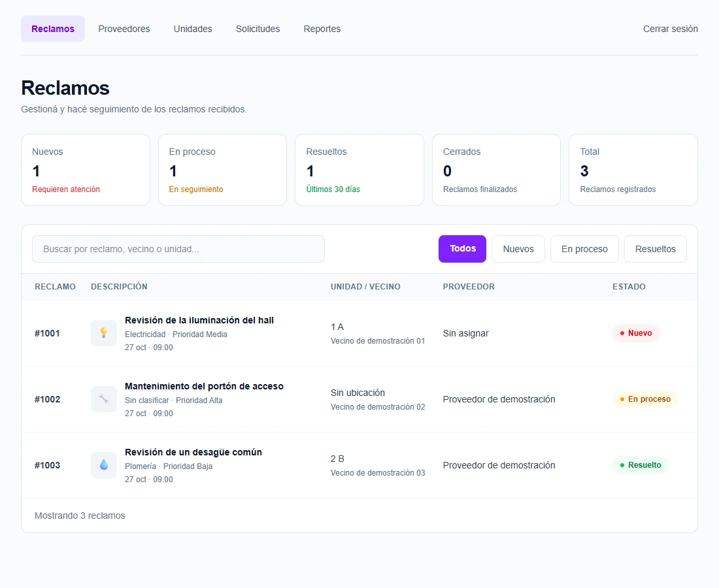Screen dimensions: 719x588
Task: Go to the Solicitudes tab
Action: 258,29
